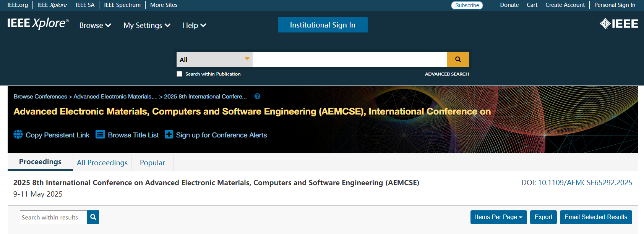Open the Popular tab
The height and width of the screenshot is (234, 644).
pos(152,163)
